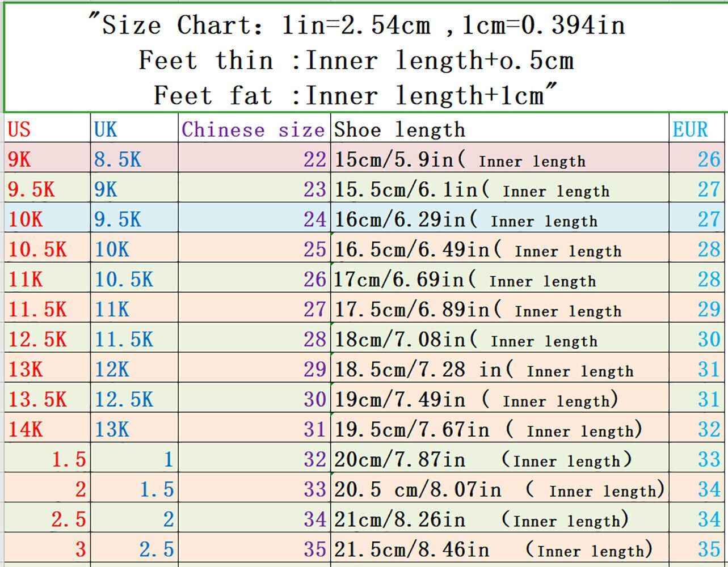Select the 18cm/7.08in shoe length cell
The image size is (728, 567).
click(499, 340)
